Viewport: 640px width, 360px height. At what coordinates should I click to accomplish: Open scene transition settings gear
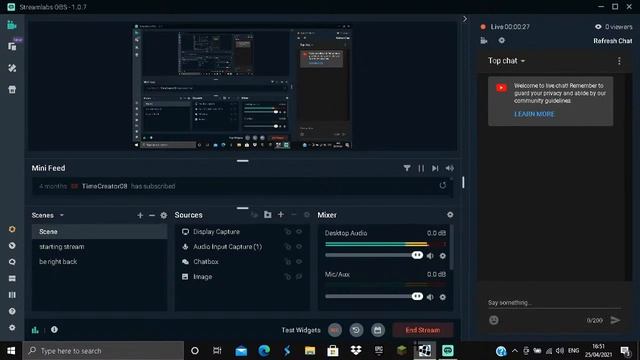164,215
